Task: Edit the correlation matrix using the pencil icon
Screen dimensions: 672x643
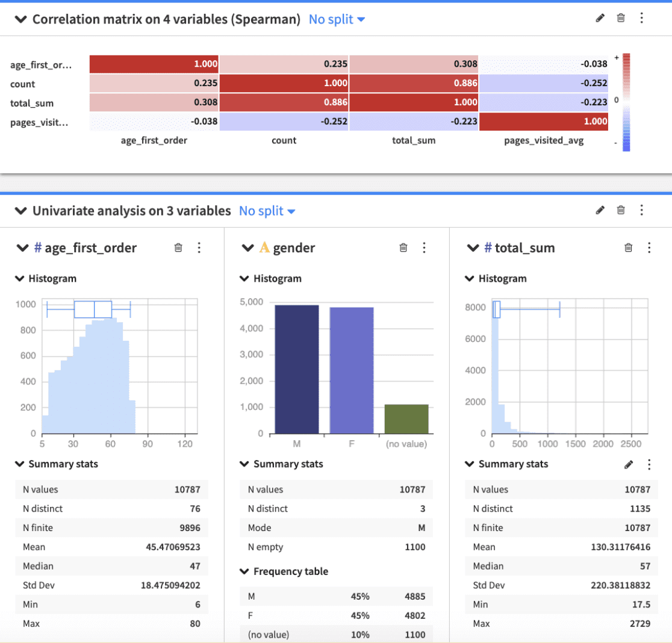Action: click(x=600, y=18)
